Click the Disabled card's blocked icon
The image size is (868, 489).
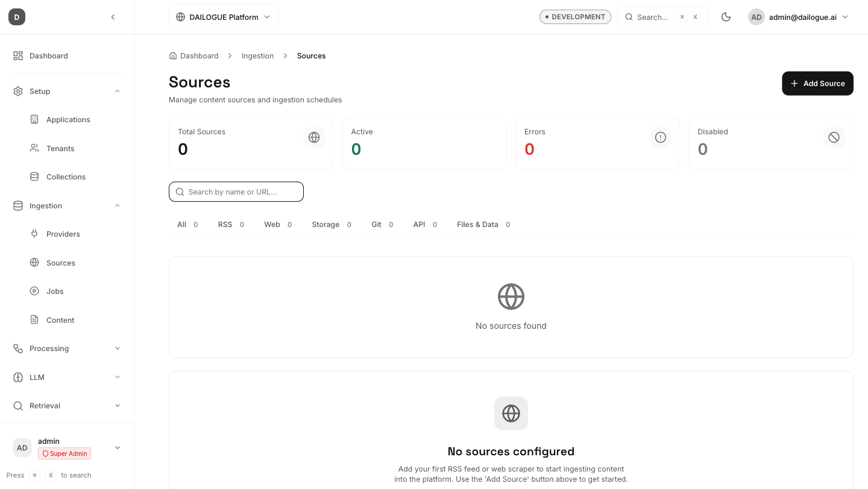click(834, 137)
